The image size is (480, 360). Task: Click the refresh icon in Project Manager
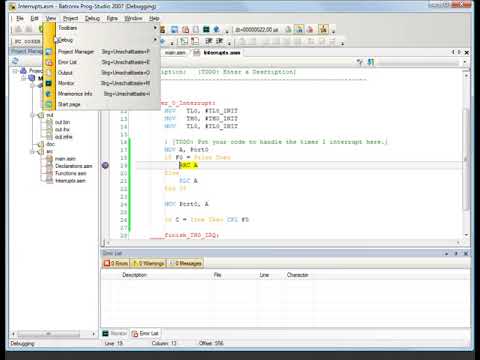pyautogui.click(x=15, y=61)
